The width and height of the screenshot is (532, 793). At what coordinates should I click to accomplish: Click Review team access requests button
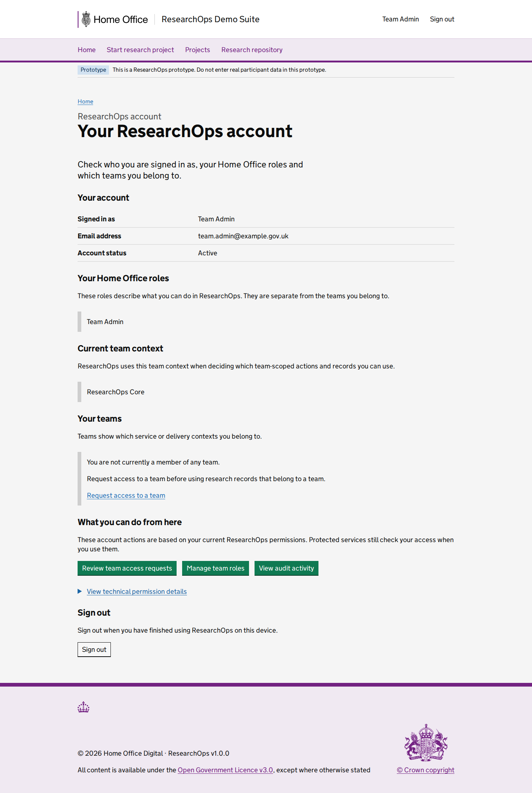tap(127, 568)
